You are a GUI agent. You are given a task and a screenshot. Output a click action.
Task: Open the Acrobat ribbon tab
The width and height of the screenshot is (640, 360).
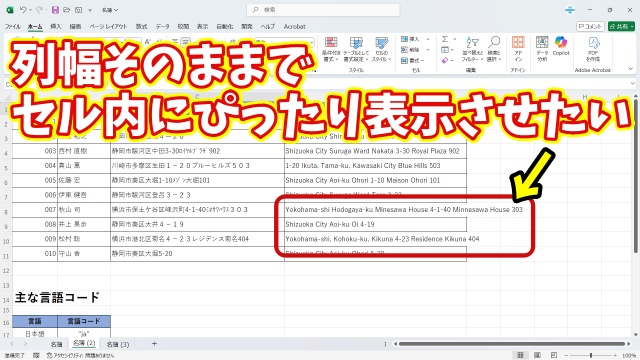pos(294,26)
